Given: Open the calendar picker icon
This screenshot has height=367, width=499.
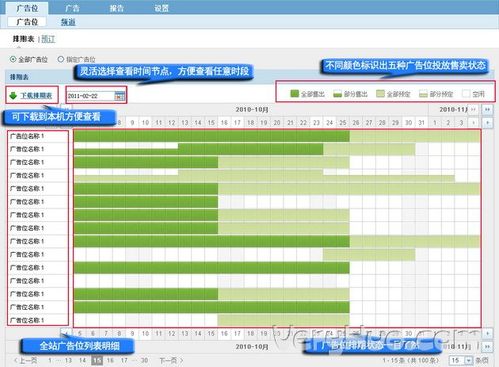Looking at the screenshot, I should [x=119, y=96].
